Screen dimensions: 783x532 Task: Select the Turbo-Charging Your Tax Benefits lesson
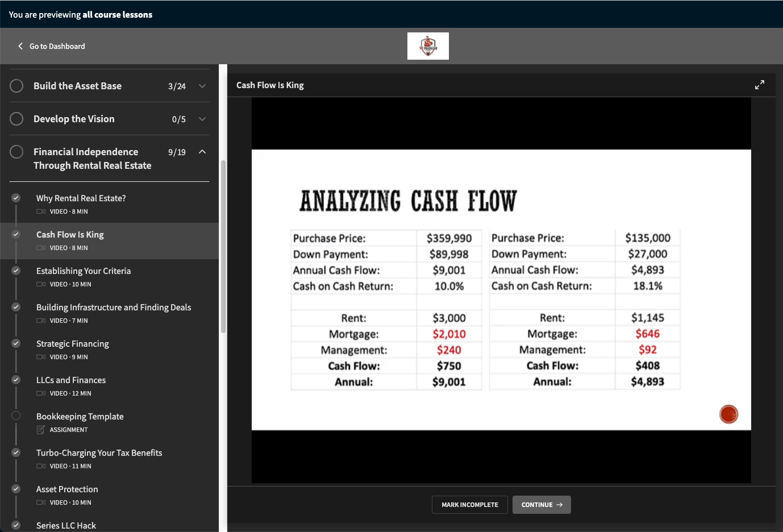(x=99, y=453)
